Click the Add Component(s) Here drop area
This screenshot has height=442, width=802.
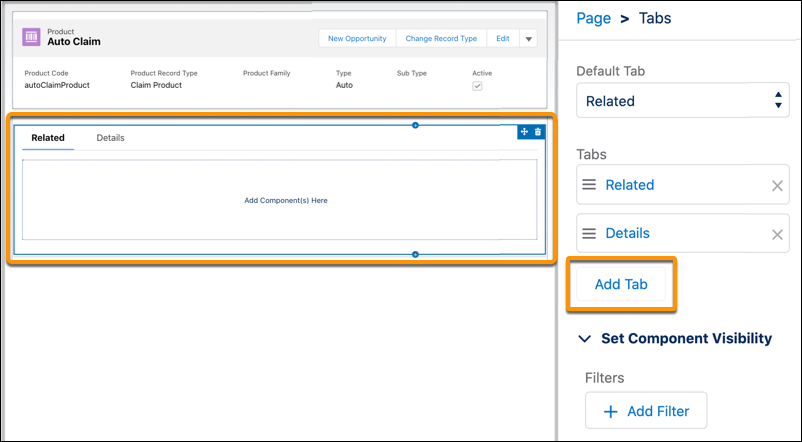280,200
